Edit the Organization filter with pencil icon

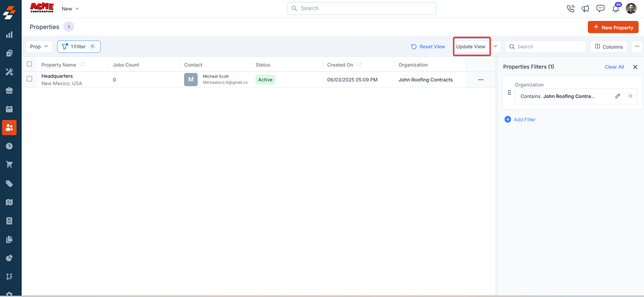tap(618, 96)
